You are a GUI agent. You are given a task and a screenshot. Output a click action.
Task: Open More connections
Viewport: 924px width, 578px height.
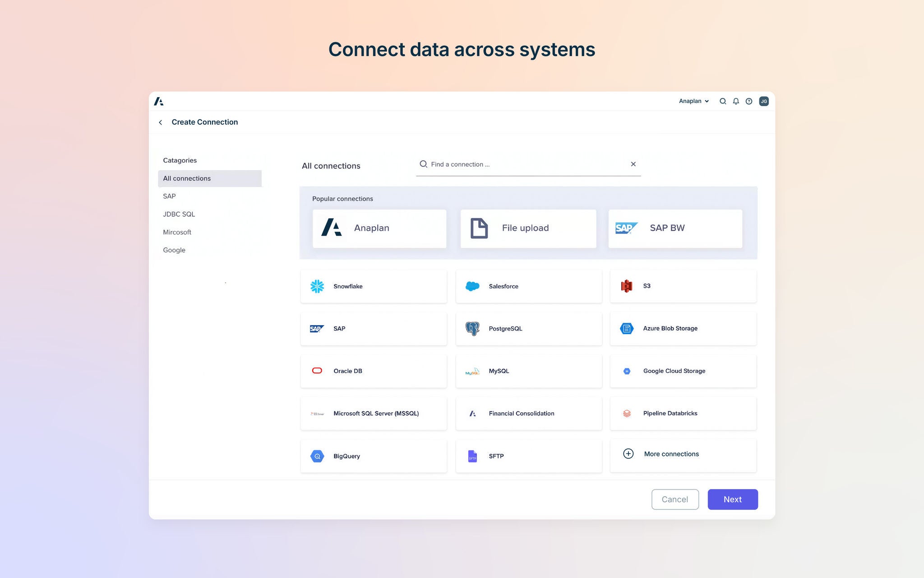pos(683,456)
